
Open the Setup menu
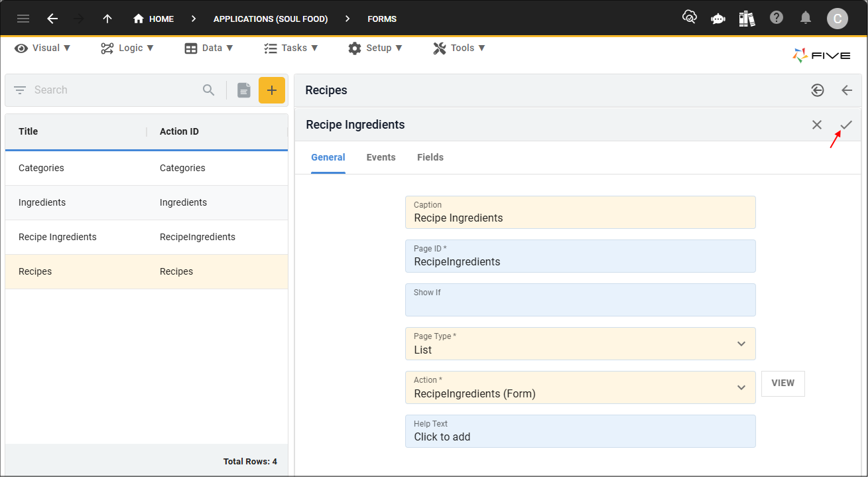coord(375,48)
